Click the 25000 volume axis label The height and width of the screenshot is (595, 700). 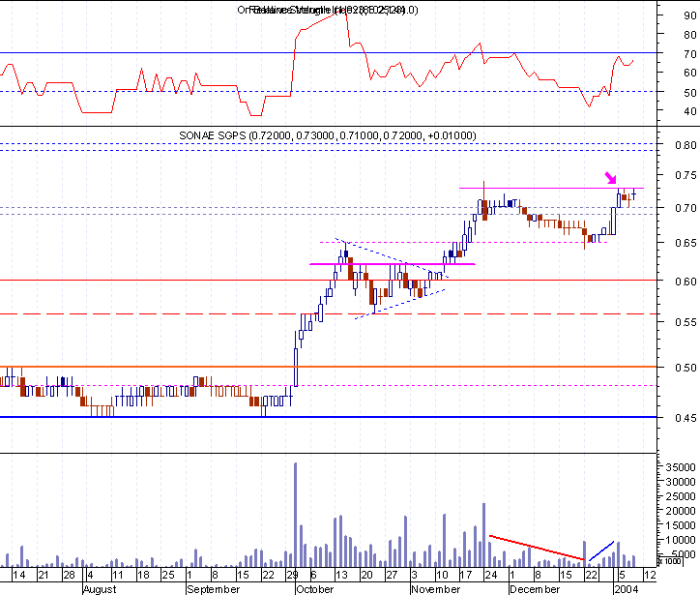tap(680, 496)
